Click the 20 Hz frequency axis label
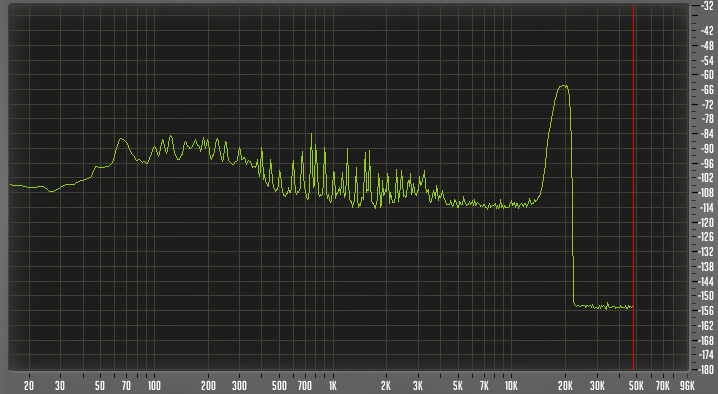The width and height of the screenshot is (718, 394). (29, 386)
